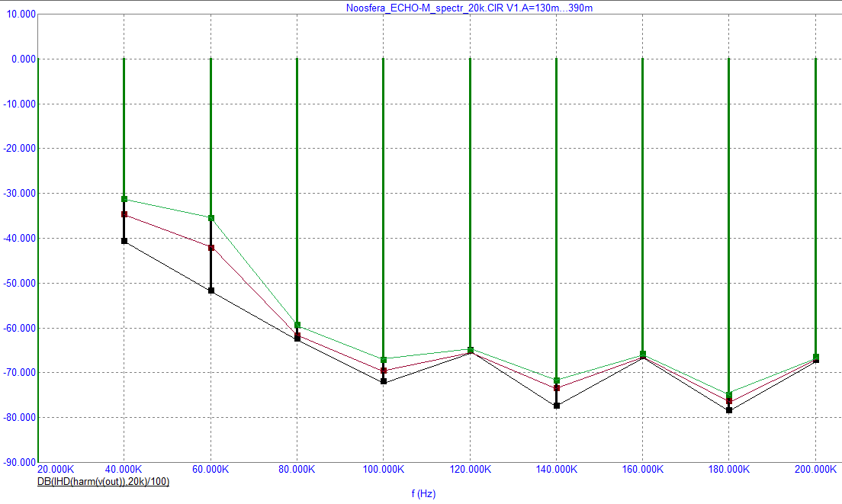Select the green data marker at 140K
This screenshot has height=504, width=842.
556,380
